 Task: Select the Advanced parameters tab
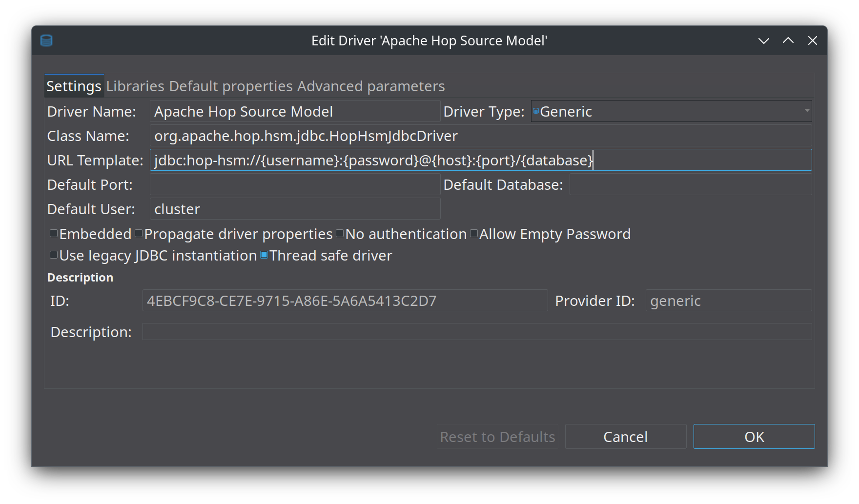pos(371,86)
